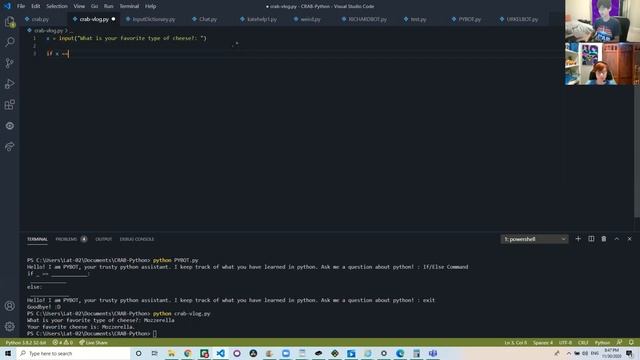Click Live Share in status bar
Viewport: 640px width, 360px height.
93,342
